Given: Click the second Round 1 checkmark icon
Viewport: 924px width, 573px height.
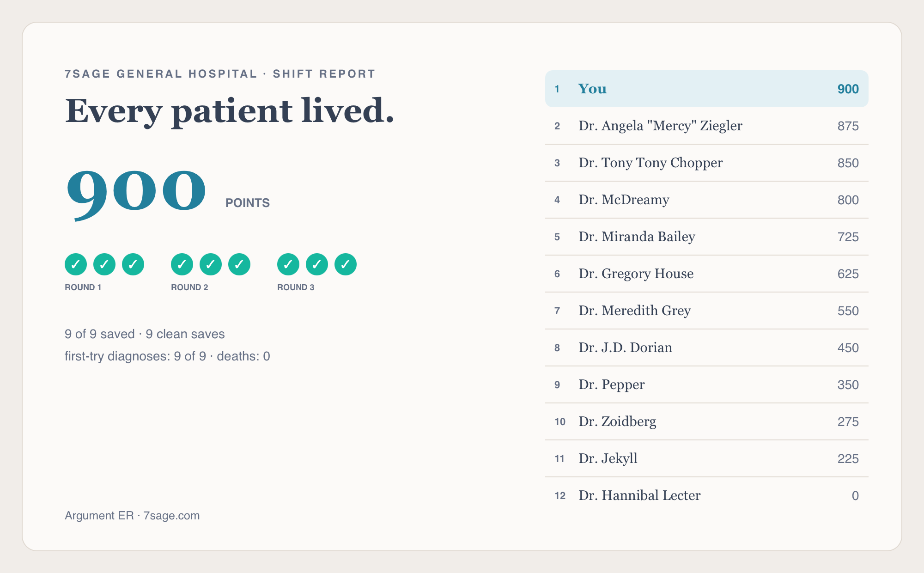Looking at the screenshot, I should (104, 264).
